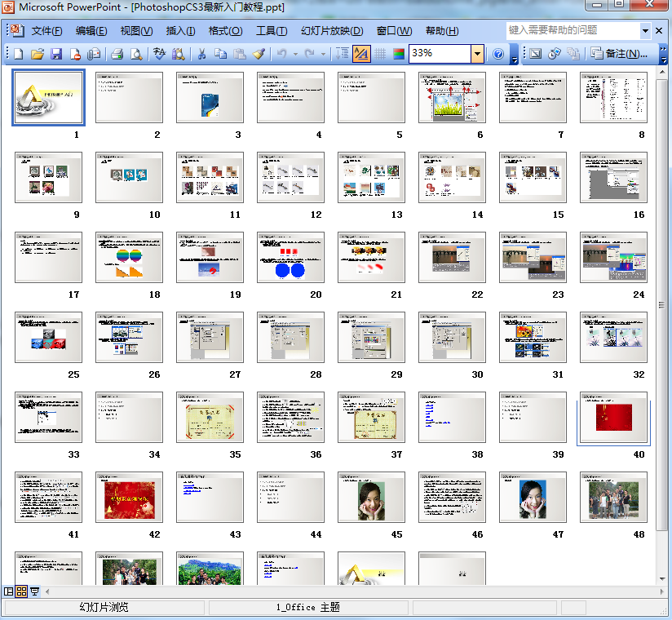Click the Help question mark icon

pyautogui.click(x=498, y=54)
